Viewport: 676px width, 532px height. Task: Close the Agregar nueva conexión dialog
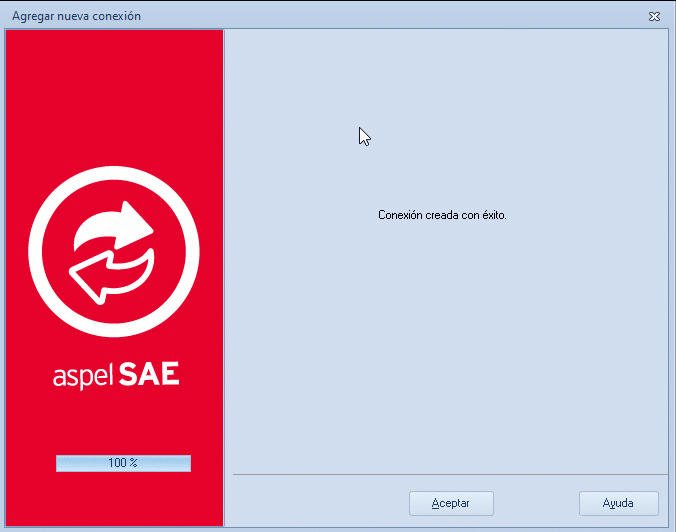pos(654,16)
